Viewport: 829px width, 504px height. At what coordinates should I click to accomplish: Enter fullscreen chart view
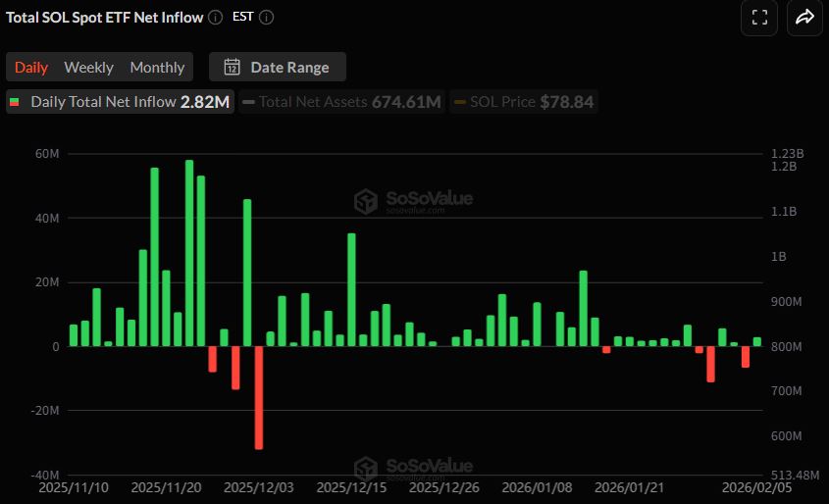[x=758, y=17]
